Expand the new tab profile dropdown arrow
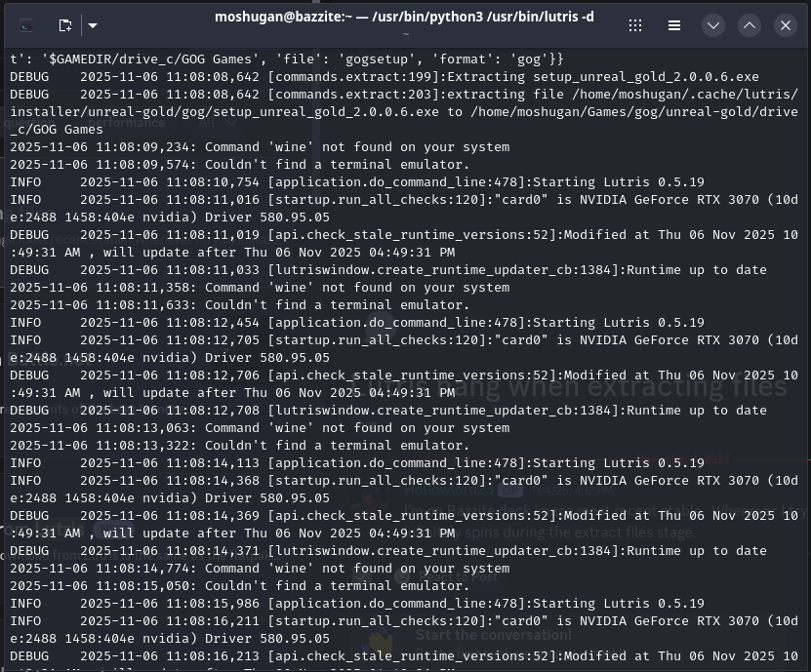This screenshot has width=811, height=672. [x=93, y=25]
